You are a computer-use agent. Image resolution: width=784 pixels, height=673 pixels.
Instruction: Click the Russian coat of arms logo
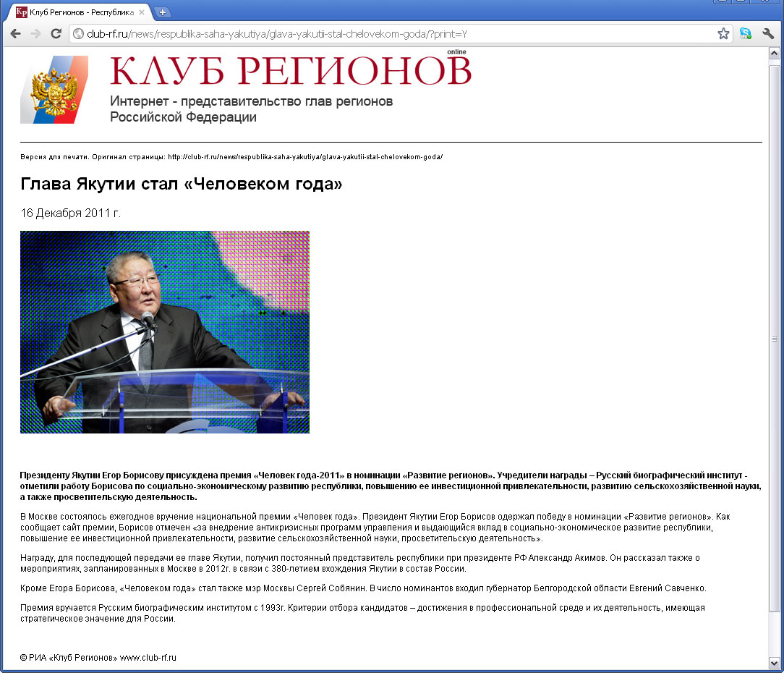coord(54,90)
